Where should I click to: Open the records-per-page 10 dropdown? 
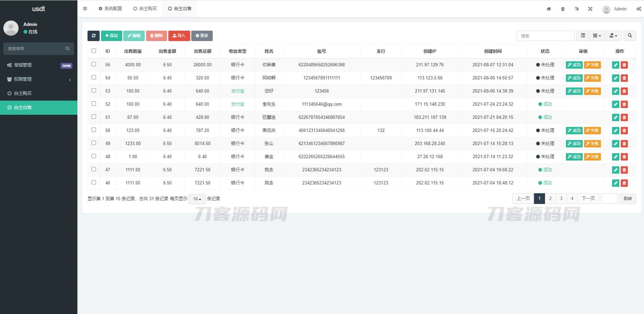pyautogui.click(x=197, y=199)
